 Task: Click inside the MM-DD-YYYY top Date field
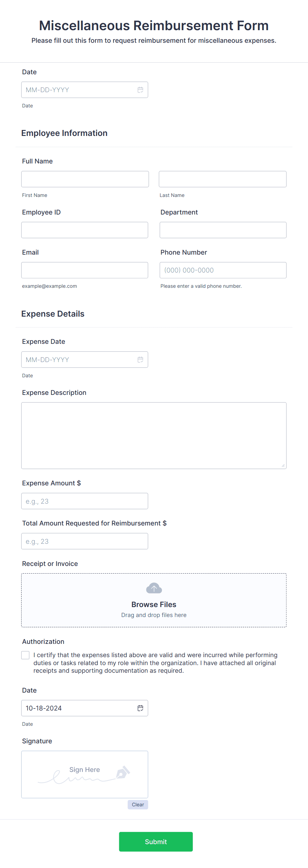pos(77,89)
